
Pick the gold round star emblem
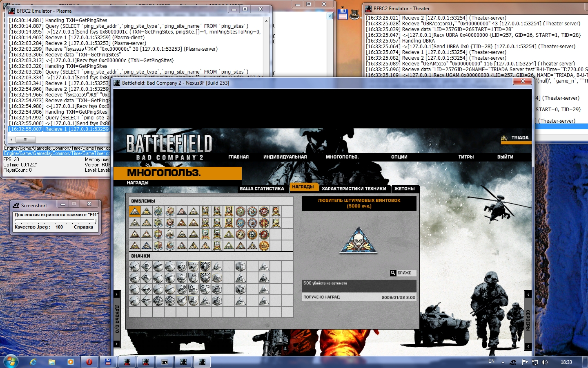tap(264, 246)
